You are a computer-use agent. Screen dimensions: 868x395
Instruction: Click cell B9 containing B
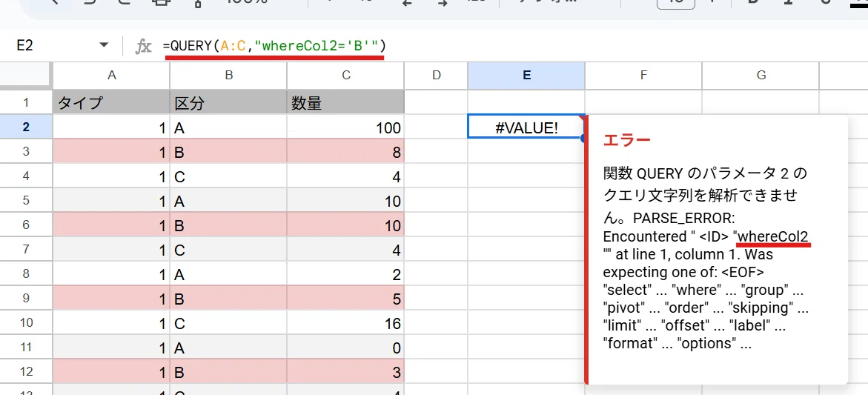pyautogui.click(x=228, y=299)
